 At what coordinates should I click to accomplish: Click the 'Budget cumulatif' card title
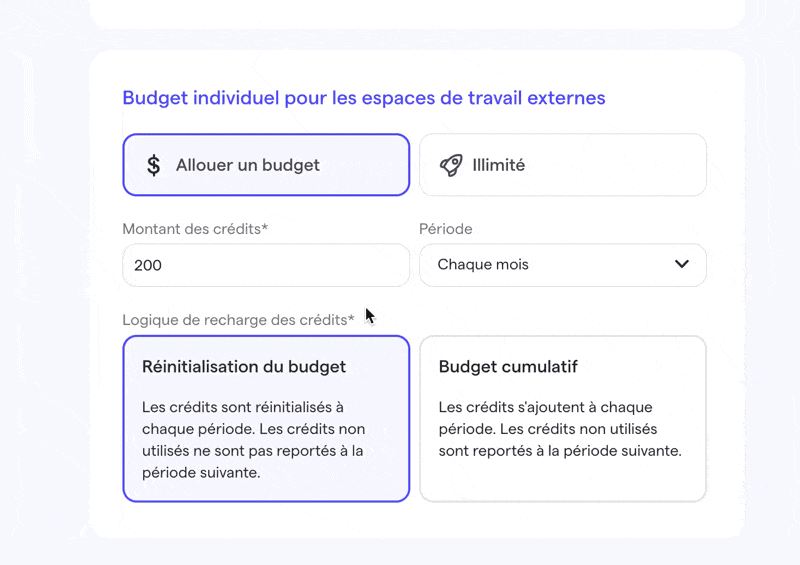point(508,367)
